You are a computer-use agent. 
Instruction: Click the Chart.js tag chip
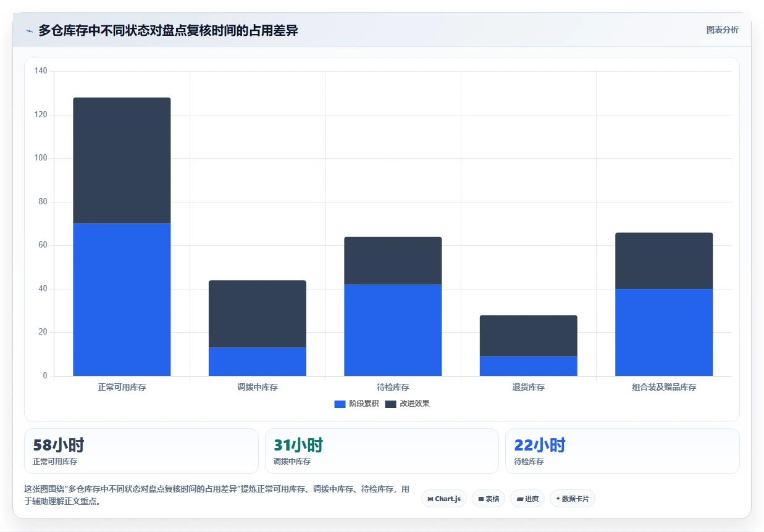(444, 499)
